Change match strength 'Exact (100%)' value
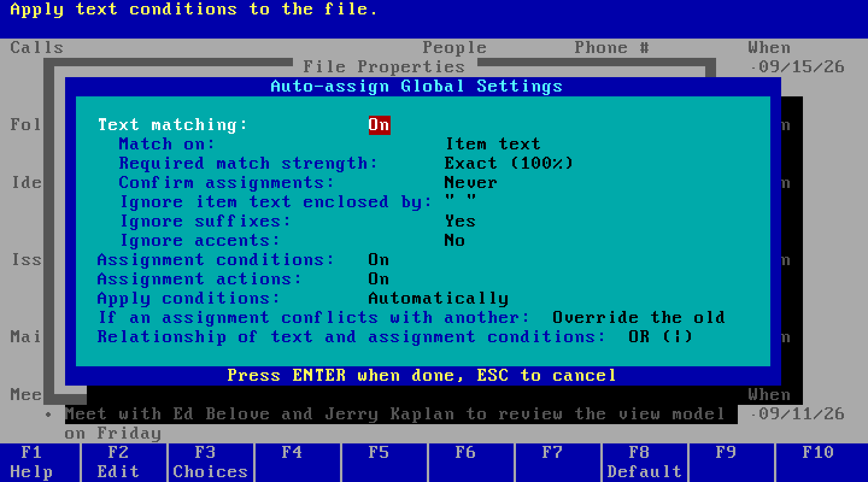The image size is (868, 482). [509, 163]
